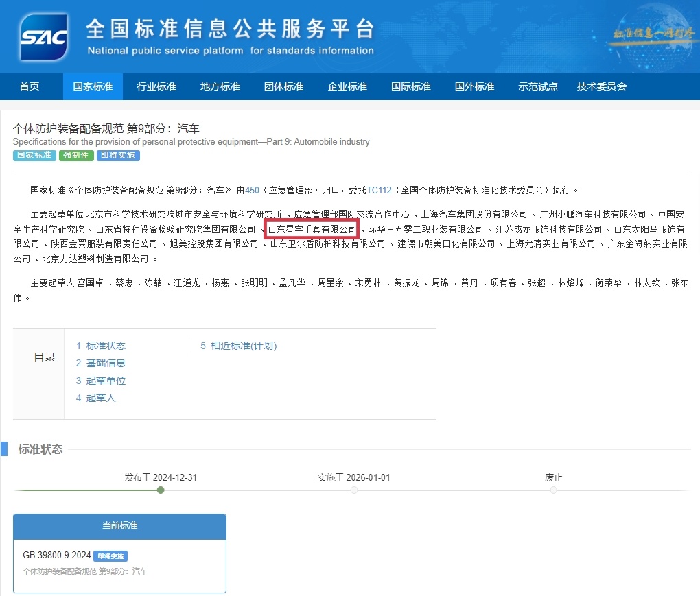Click the 全国标准信息公共服务平台 header title
700x596 pixels.
[x=231, y=29]
